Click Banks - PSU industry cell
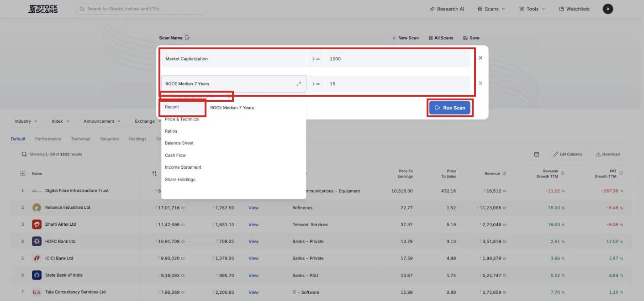The image size is (644, 301). [306, 275]
